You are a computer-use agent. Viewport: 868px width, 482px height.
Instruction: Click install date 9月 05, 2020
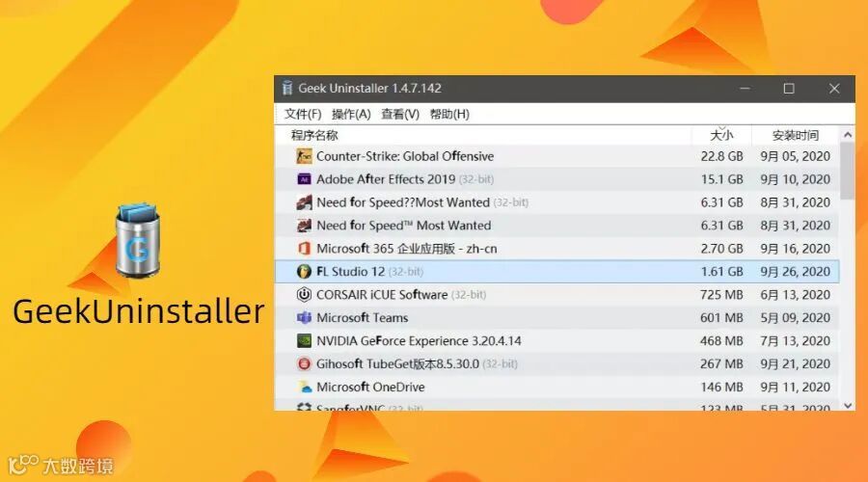click(x=795, y=156)
